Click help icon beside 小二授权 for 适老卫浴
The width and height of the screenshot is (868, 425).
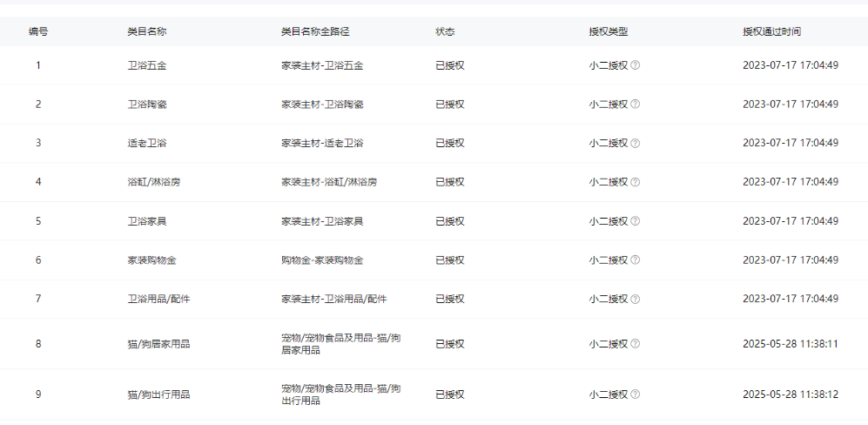[636, 143]
